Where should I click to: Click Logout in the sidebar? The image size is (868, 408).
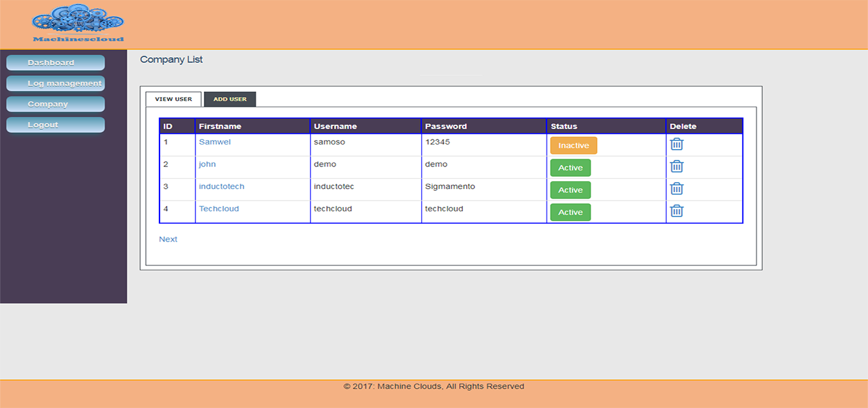[55, 125]
